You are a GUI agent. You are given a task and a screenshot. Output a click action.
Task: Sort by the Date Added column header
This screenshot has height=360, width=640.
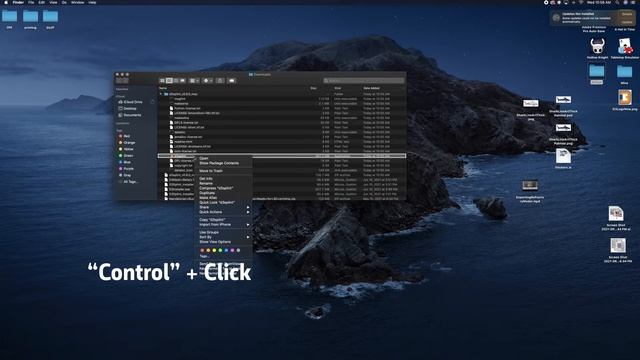pos(371,88)
